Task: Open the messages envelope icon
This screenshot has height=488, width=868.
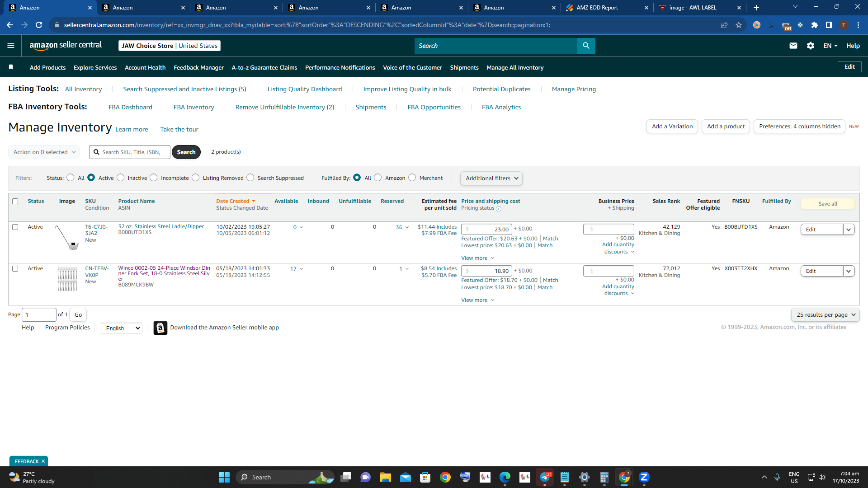Action: coord(793,46)
